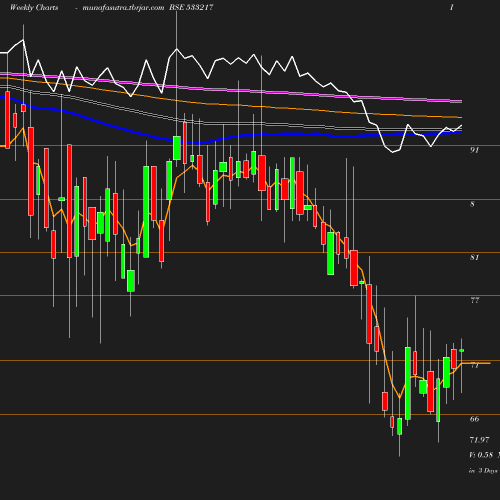Click the "77" price axis label
The image size is (500, 500).
tap(475, 300)
